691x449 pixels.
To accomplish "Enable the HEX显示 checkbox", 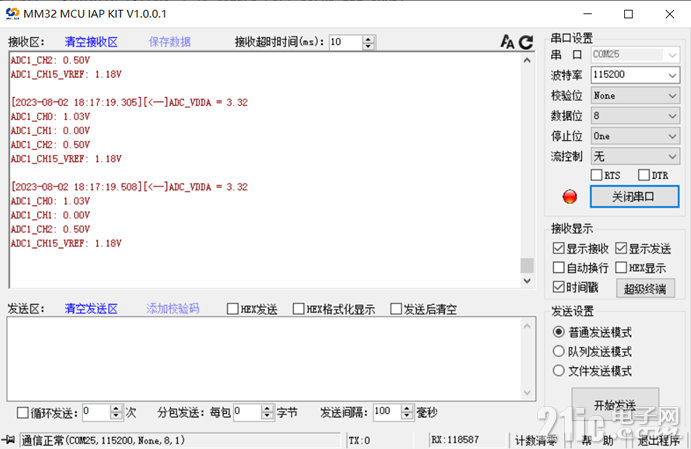I will [x=621, y=267].
